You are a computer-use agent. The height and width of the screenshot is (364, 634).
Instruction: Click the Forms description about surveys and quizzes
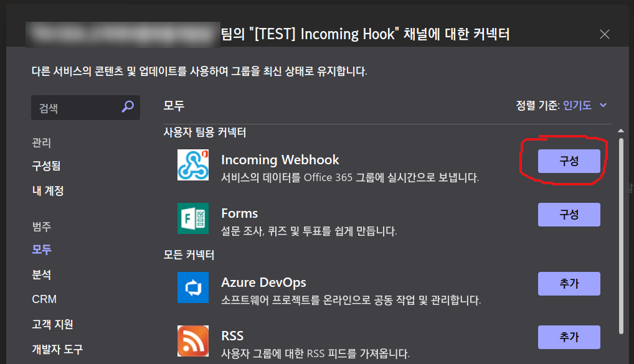[x=310, y=231]
